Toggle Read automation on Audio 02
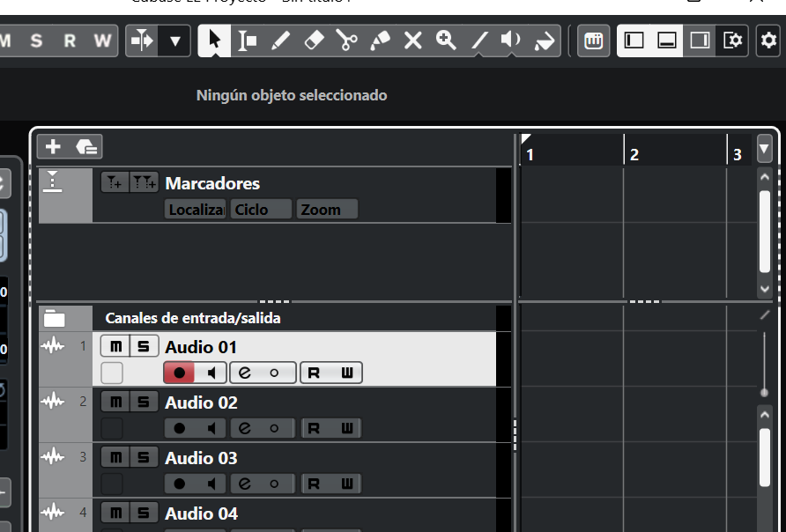Viewport: 786px width, 532px height. (x=314, y=429)
